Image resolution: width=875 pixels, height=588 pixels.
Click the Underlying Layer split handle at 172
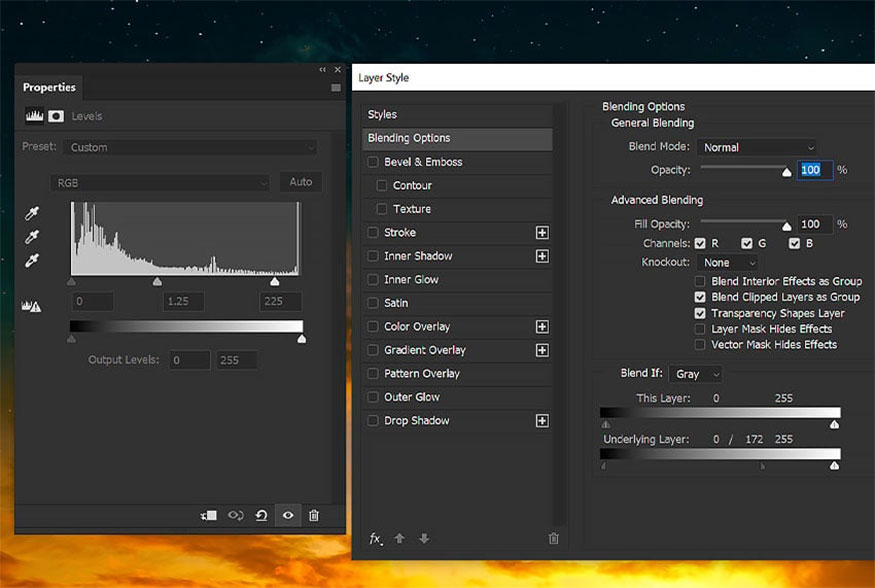pos(763,466)
